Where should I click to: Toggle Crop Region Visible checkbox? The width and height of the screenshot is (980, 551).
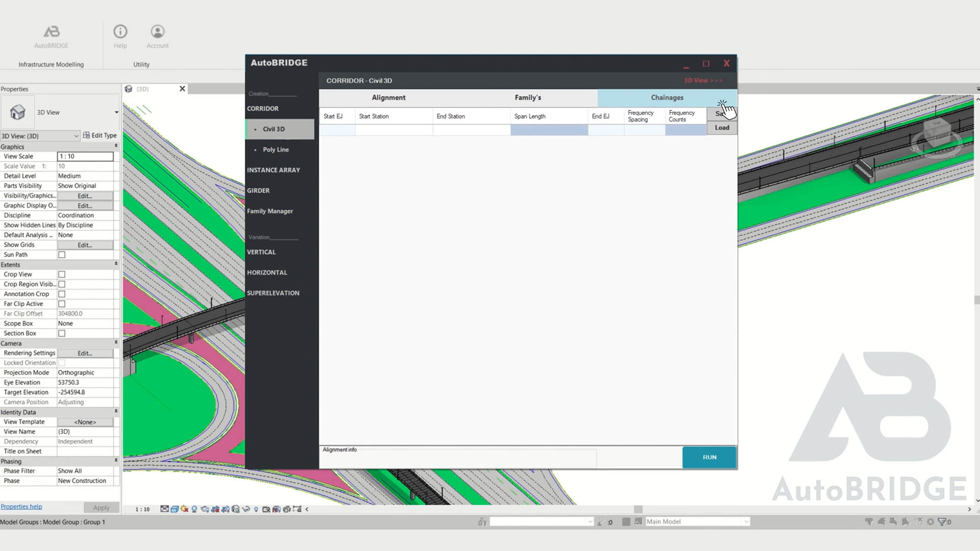coord(62,284)
